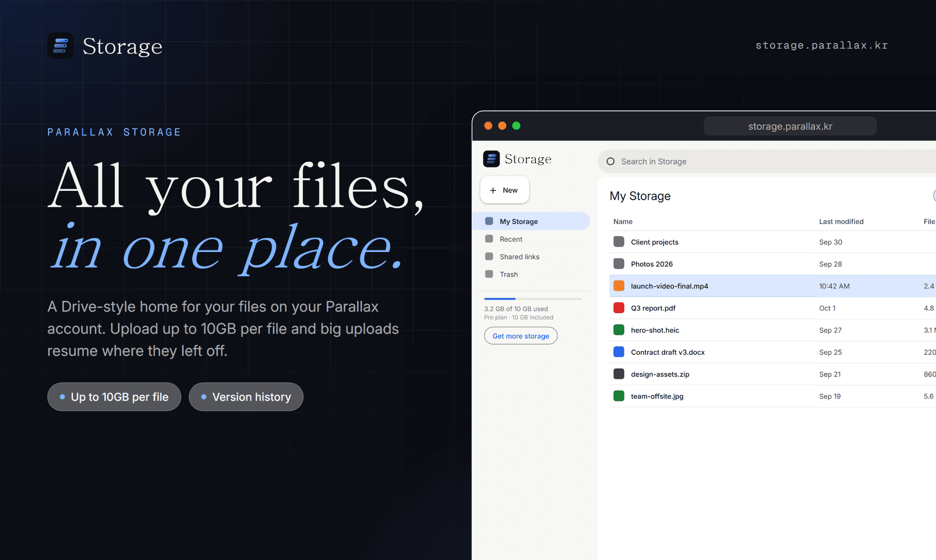Click the dark design-assets.zip file icon
This screenshot has height=560, width=936.
[619, 374]
